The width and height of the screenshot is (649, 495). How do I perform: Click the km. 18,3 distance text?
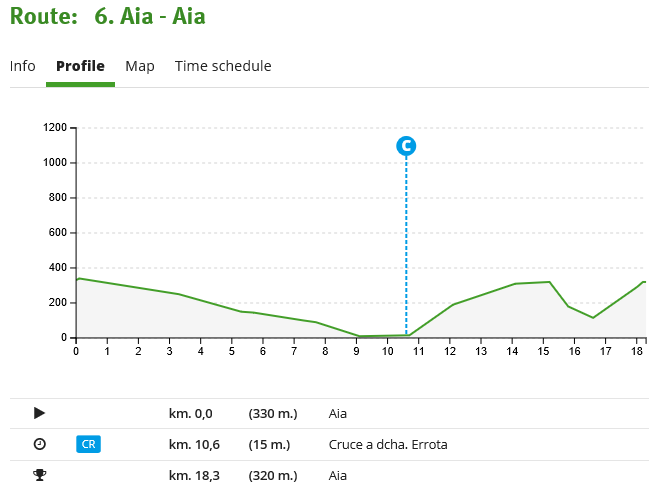tap(195, 476)
